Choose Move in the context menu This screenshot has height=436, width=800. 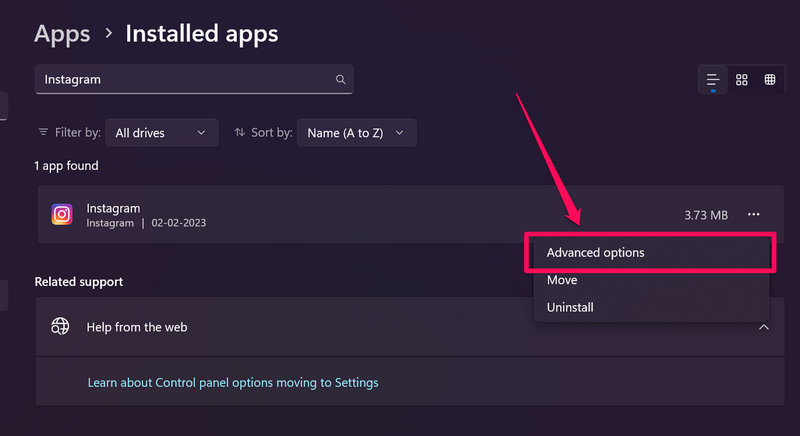(562, 280)
